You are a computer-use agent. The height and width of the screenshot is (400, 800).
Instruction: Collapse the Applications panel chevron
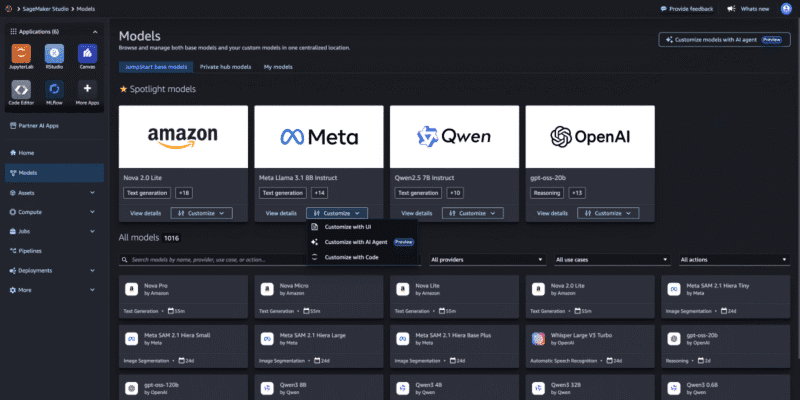95,32
